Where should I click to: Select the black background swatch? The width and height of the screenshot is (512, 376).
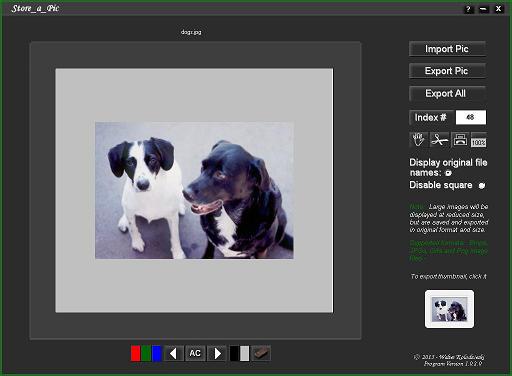click(x=234, y=353)
